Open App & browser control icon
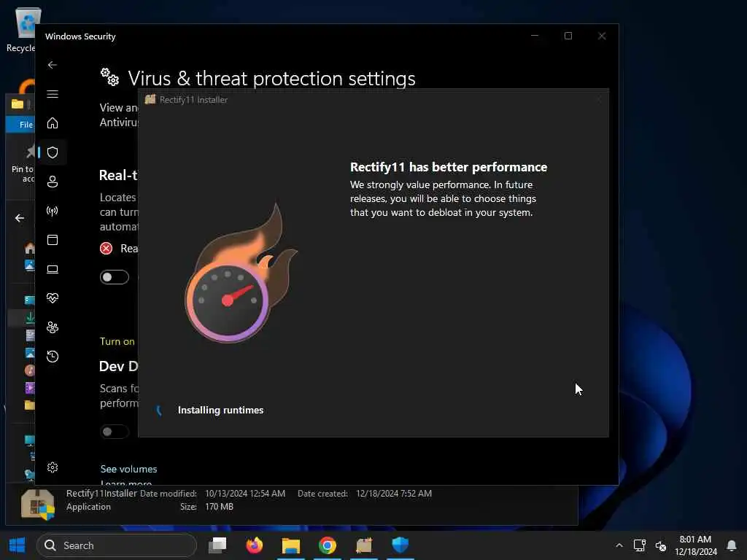Screen dimensions: 747x560 [x=53, y=239]
